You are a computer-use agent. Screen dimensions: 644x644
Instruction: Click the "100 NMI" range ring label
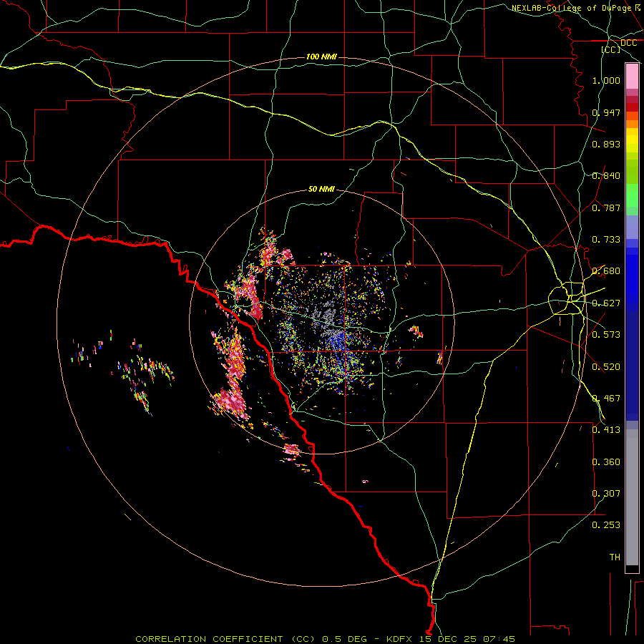point(321,57)
